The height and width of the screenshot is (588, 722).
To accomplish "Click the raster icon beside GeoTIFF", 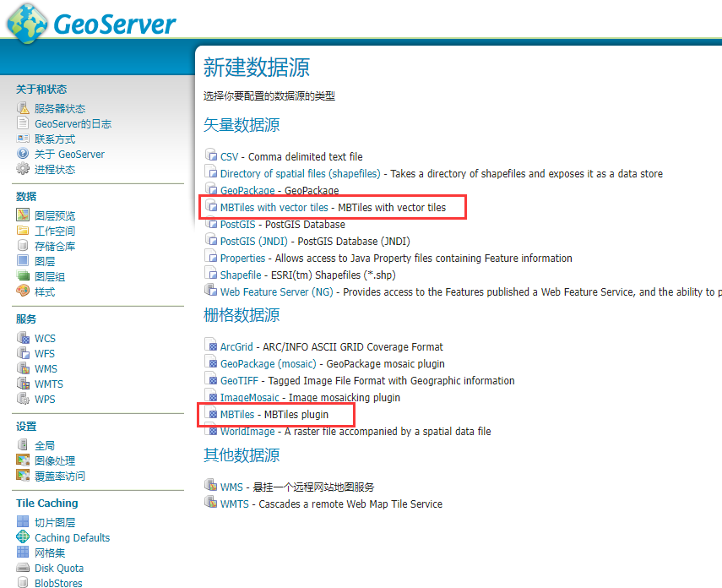I will point(211,380).
